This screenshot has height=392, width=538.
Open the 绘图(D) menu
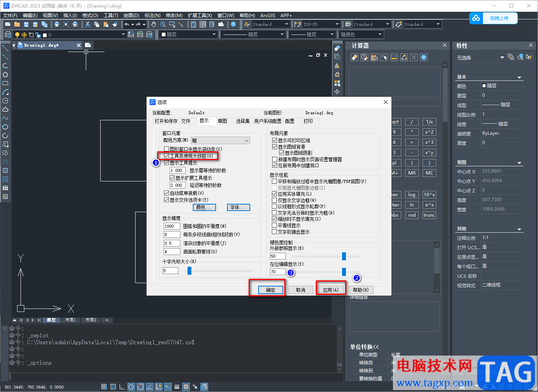pyautogui.click(x=131, y=16)
